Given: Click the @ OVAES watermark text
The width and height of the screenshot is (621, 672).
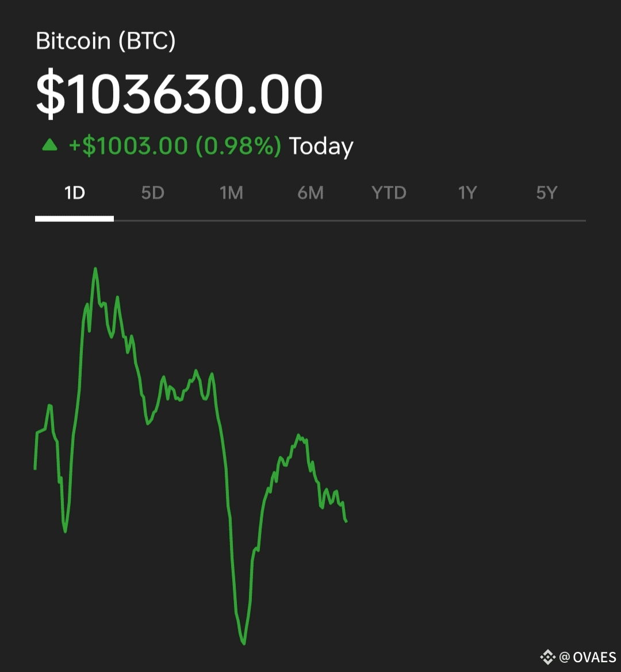Looking at the screenshot, I should [x=588, y=657].
